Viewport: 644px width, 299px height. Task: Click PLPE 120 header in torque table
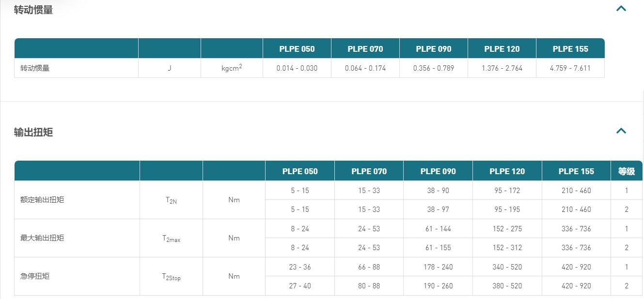tap(507, 171)
